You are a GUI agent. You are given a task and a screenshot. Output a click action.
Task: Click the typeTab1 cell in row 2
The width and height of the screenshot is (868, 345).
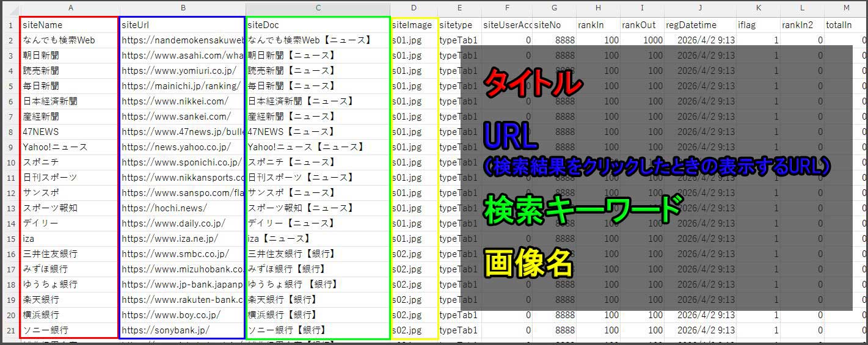pos(459,40)
